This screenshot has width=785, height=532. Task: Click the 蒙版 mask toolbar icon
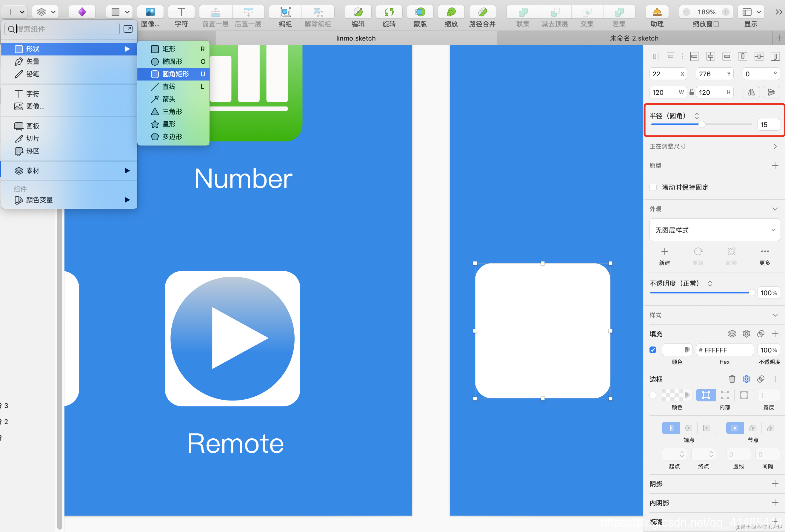tap(420, 13)
